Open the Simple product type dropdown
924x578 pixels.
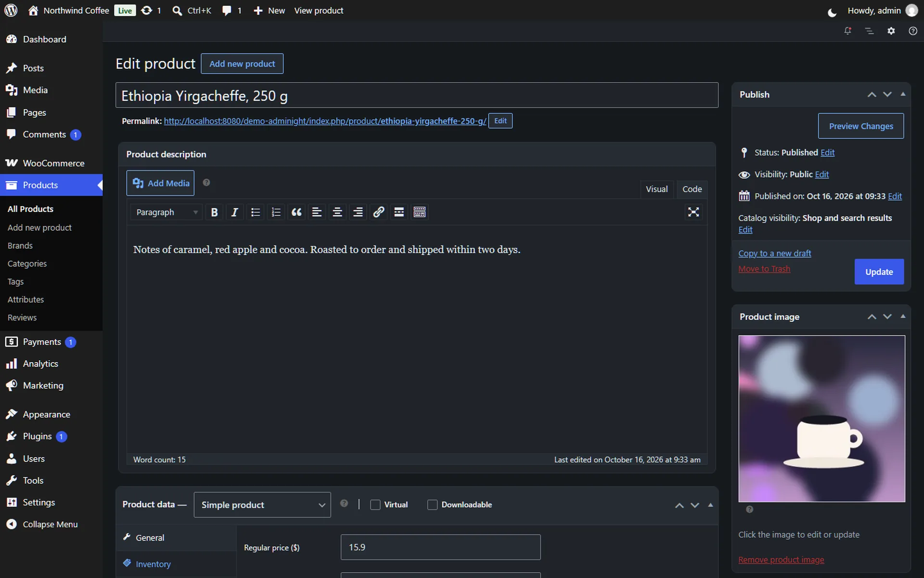pos(262,505)
